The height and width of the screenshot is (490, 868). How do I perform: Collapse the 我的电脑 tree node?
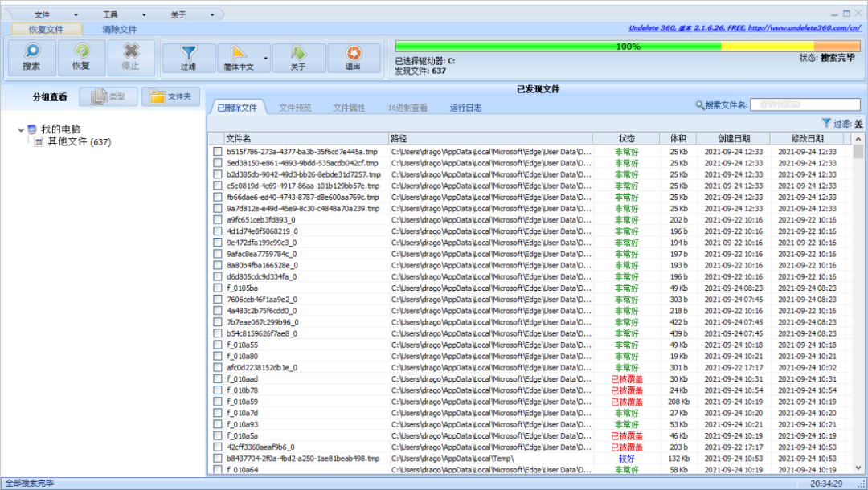(21, 129)
